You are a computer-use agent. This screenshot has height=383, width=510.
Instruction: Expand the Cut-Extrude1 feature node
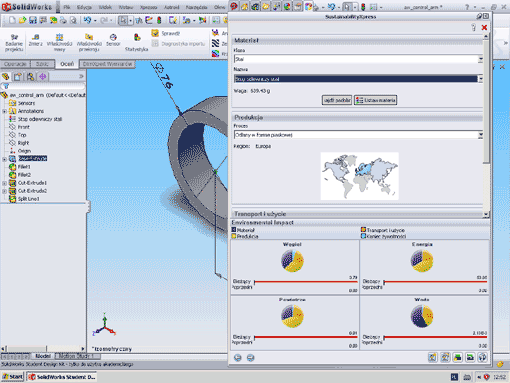tap(4, 183)
